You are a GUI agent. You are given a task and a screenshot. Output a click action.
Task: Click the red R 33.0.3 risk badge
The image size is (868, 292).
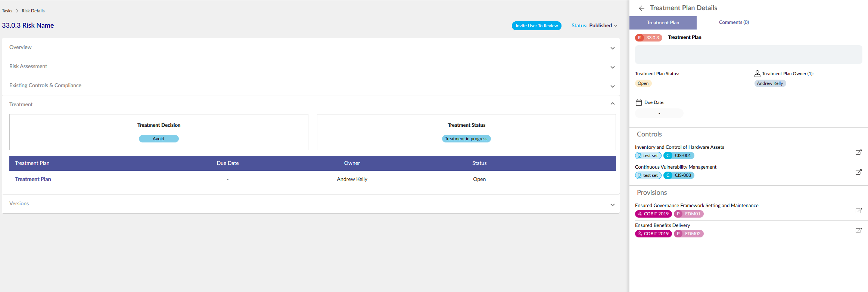[x=648, y=38]
